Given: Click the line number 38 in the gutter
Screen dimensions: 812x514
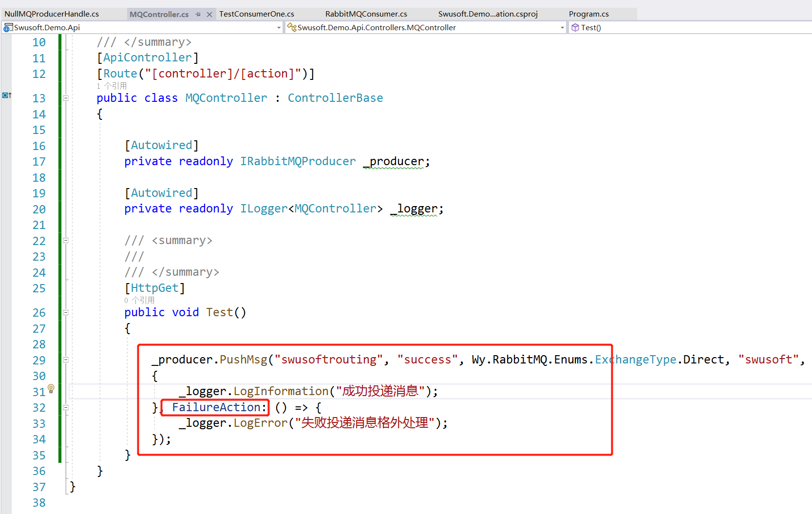Looking at the screenshot, I should click(39, 503).
